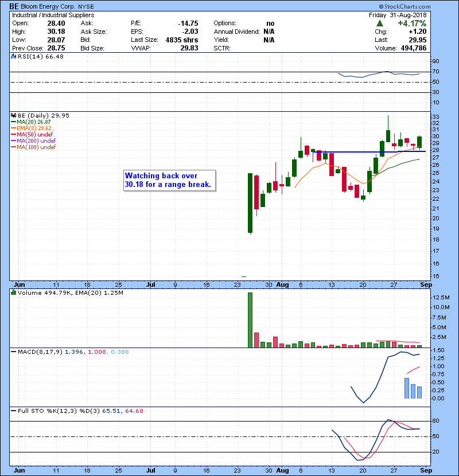Click the Annual Dividend label
Screen dimensions: 459x476
(236, 32)
